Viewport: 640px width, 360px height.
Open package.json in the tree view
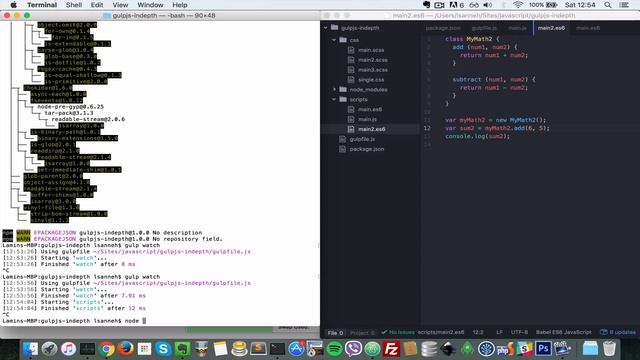pos(367,149)
